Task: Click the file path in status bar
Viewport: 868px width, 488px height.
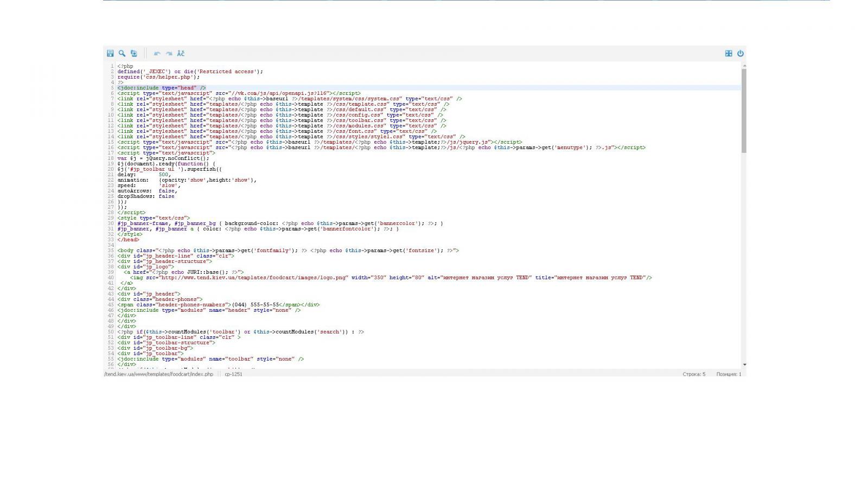Action: coord(159,374)
